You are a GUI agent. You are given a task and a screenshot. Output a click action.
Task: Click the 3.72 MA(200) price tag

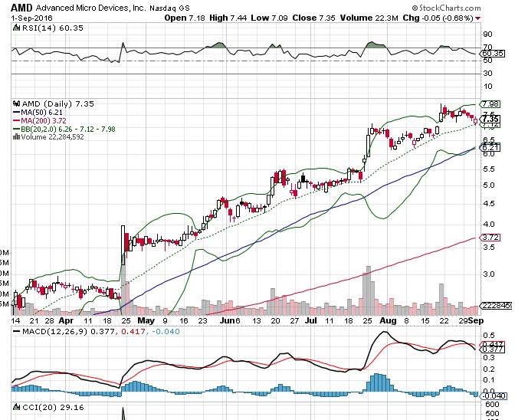pos(490,238)
